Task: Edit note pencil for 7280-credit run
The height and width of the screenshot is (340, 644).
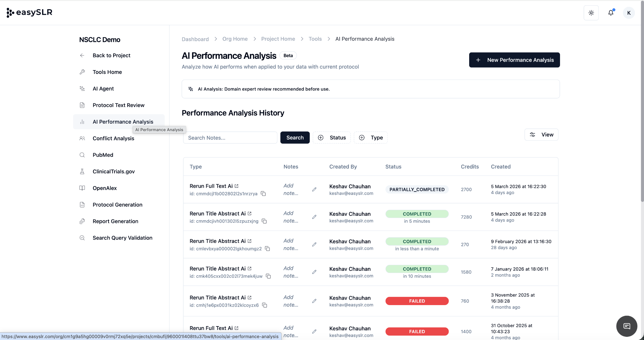Action: [x=314, y=217]
